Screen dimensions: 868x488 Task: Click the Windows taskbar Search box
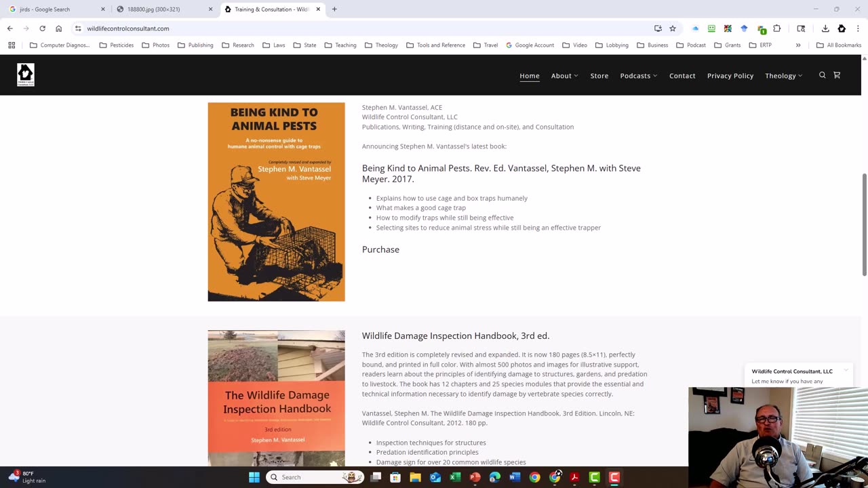pos(315,477)
